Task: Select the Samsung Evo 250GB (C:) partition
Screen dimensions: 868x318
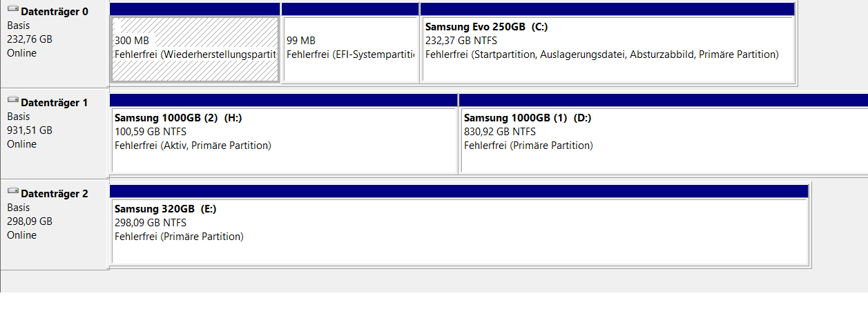Action: point(608,50)
